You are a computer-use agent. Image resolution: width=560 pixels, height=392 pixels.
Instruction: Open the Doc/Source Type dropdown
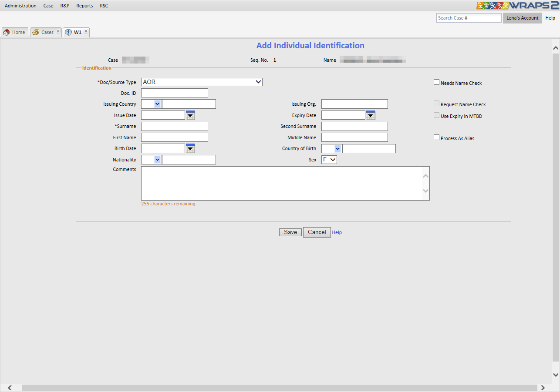pos(202,82)
